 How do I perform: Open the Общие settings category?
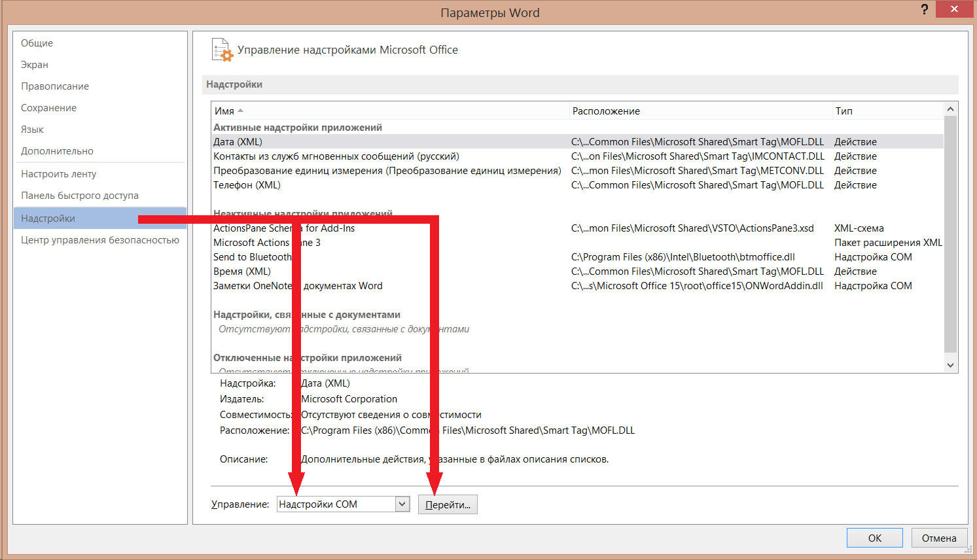(37, 43)
